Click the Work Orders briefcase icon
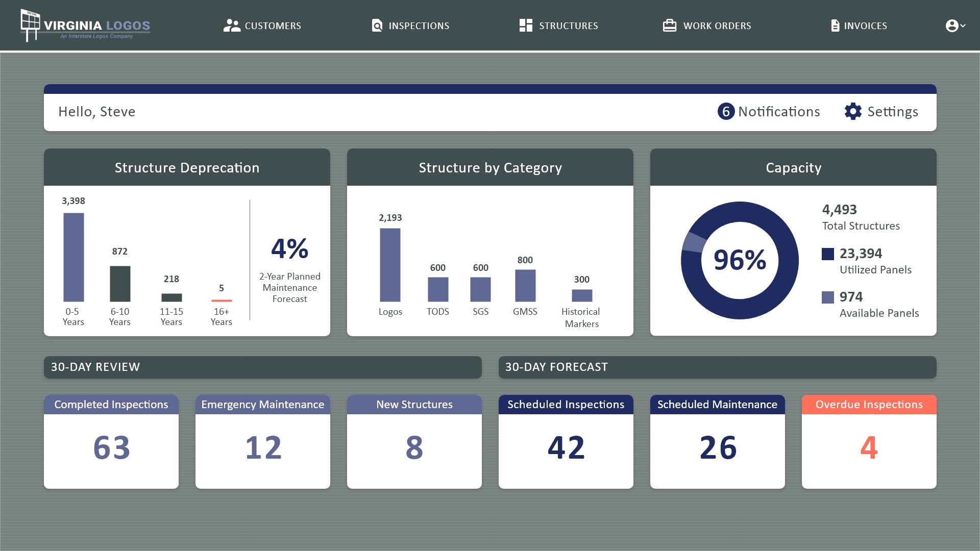980x551 pixels. (x=669, y=24)
